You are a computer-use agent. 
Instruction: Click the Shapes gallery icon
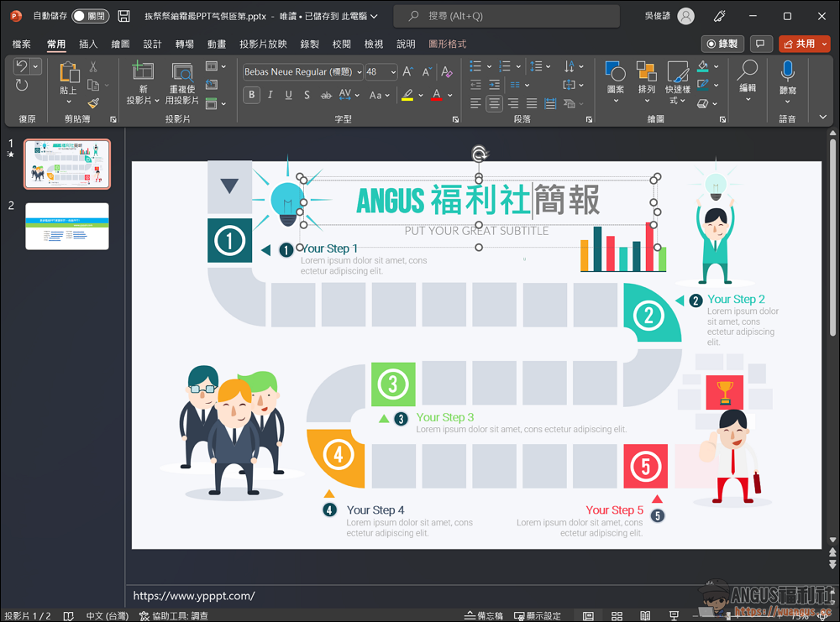click(x=615, y=71)
